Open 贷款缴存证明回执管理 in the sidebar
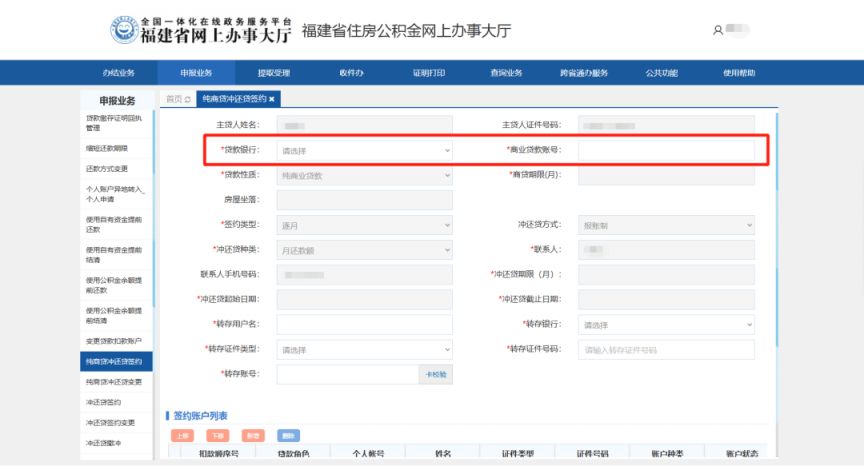This screenshot has height=466, width=864. pos(116,123)
